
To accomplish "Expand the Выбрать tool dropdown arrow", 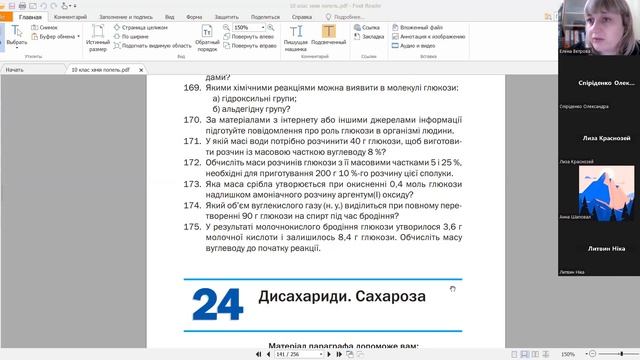I will (17, 48).
